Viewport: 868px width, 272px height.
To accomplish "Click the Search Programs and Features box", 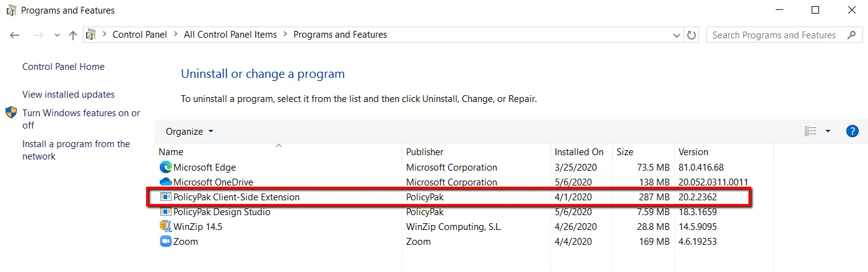I will (x=774, y=35).
